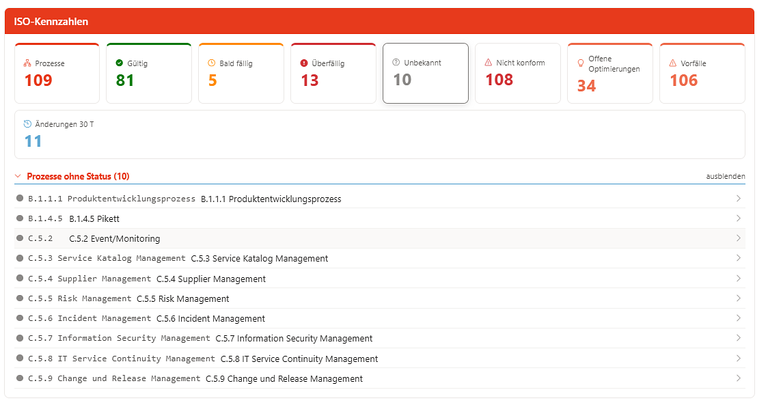This screenshot has width=768, height=411.
Task: Click the ausblenden link
Action: coord(725,176)
